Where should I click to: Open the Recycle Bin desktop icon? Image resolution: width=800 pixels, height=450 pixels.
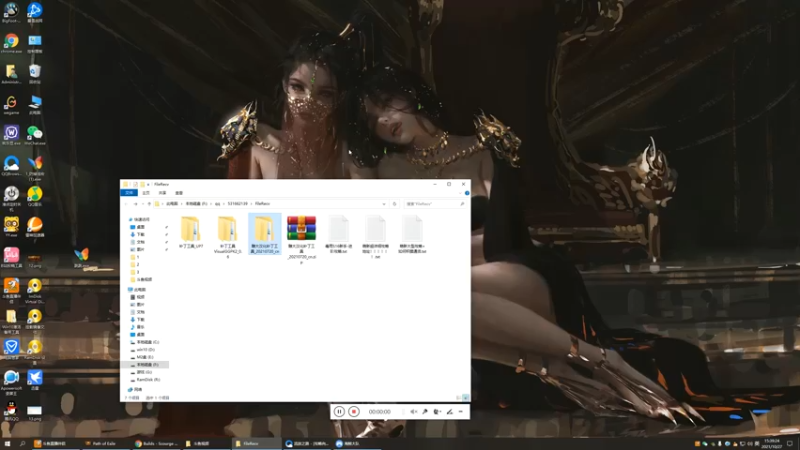coord(35,74)
